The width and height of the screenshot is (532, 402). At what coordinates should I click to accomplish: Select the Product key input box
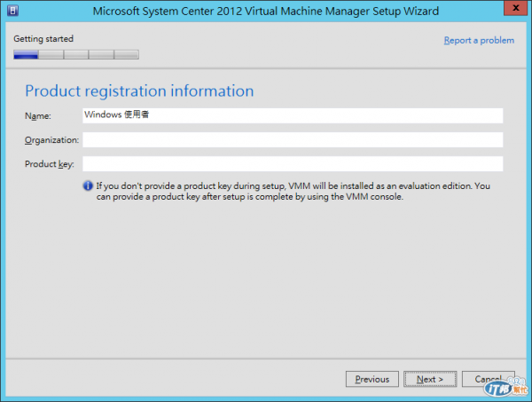coord(293,163)
